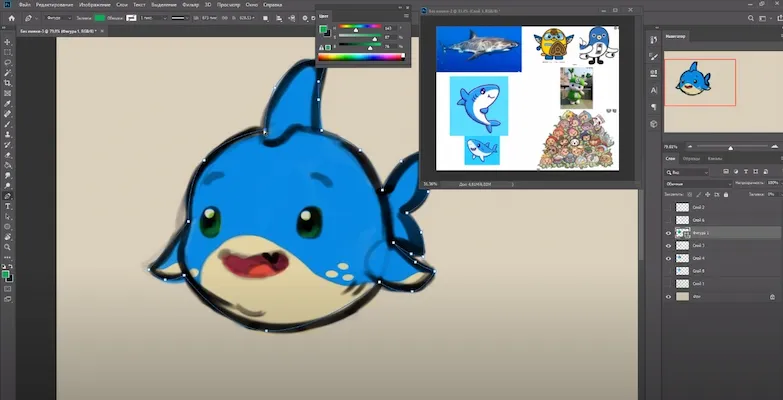Open the Изображение menu
This screenshot has height=400, width=783.
click(x=93, y=5)
